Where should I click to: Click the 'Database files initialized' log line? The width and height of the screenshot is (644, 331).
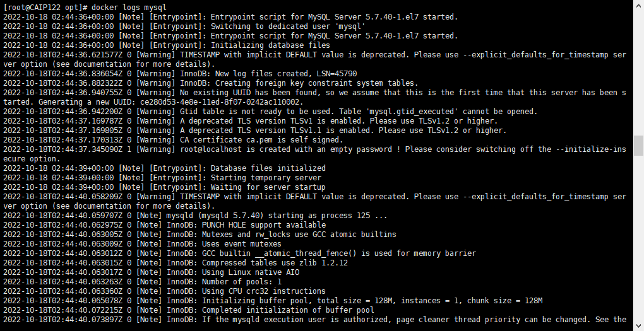coord(164,168)
